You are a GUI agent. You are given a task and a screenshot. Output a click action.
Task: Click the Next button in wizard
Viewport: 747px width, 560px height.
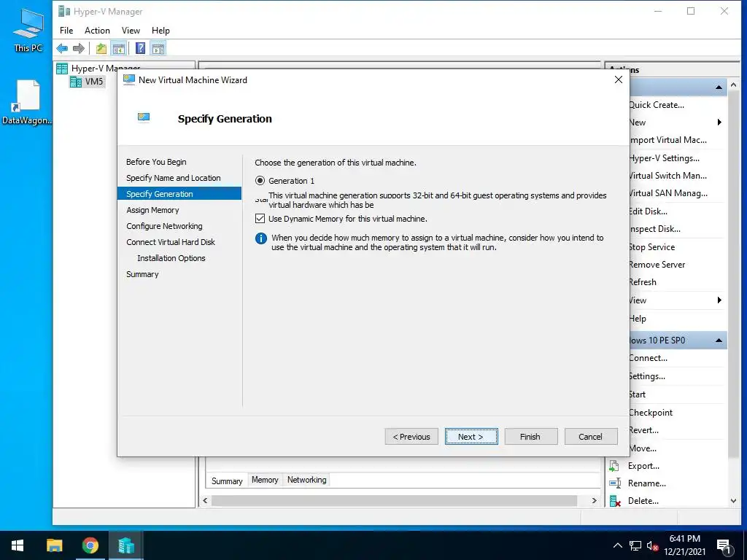coord(471,437)
